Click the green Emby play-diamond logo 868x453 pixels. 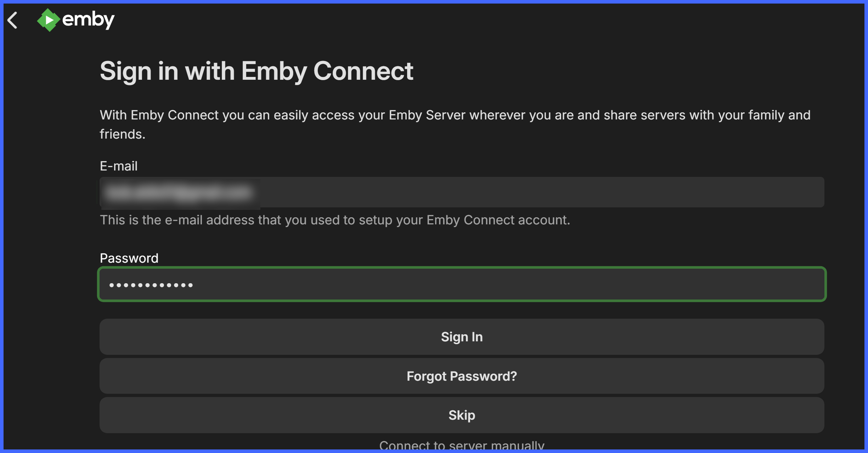point(49,20)
